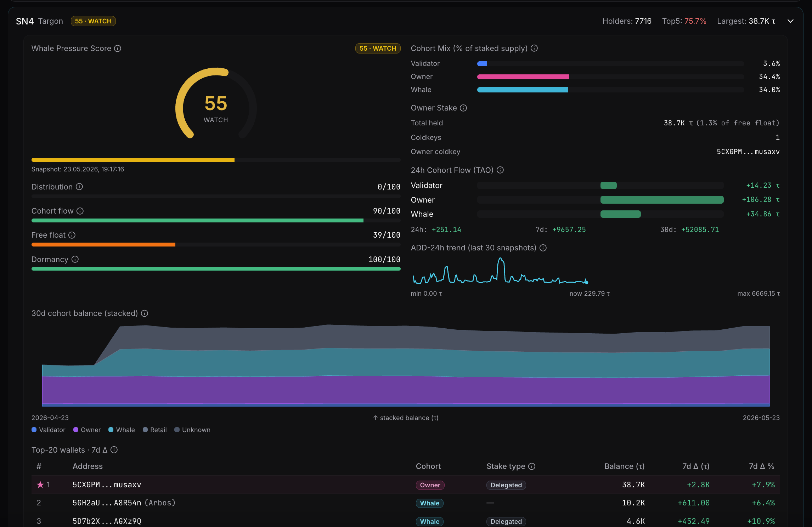Screen dimensions: 812x527
Task: Open Dormancy info icon
Action: pos(75,259)
